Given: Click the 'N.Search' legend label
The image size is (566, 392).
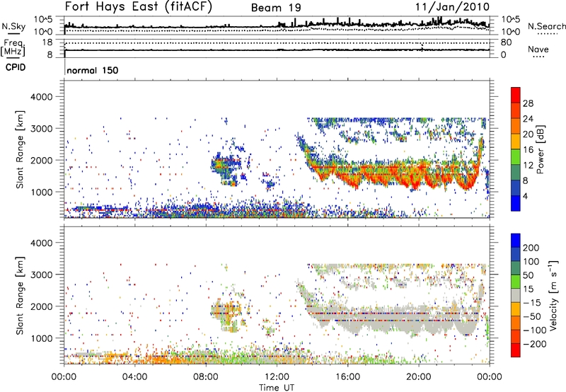Looking at the screenshot, I should 546,26.
